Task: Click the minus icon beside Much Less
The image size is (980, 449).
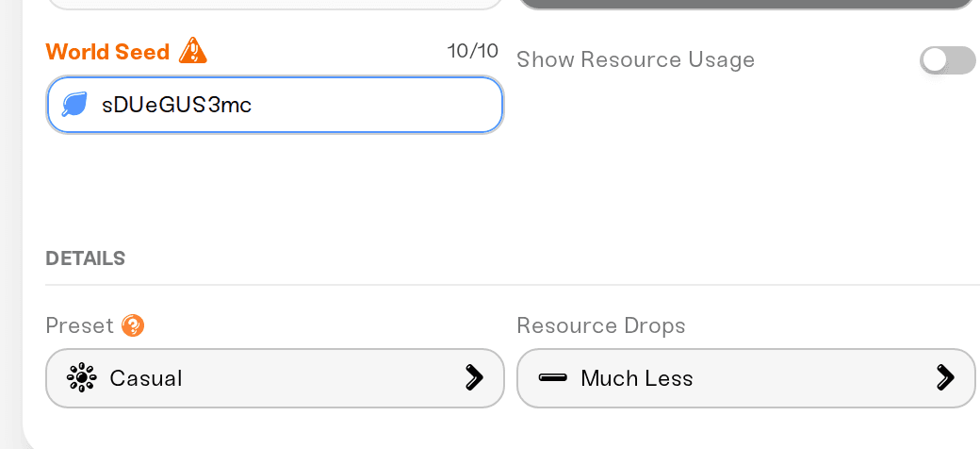Action: [552, 377]
